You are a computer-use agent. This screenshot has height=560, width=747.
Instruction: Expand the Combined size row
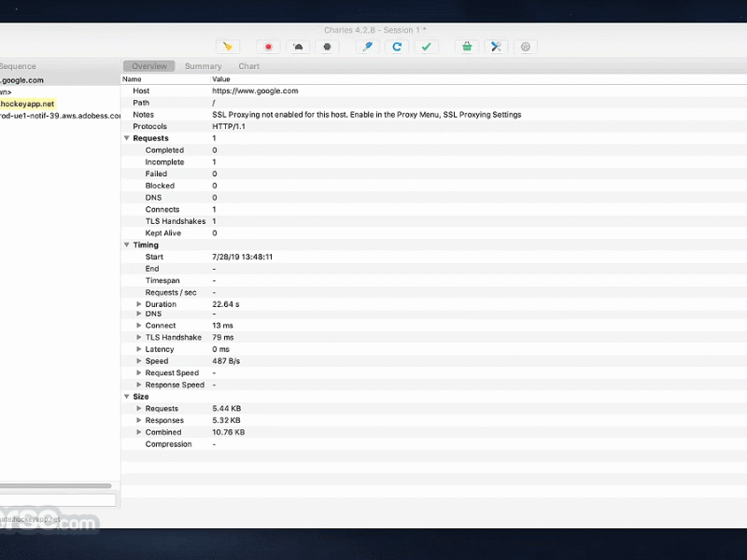[x=138, y=432]
